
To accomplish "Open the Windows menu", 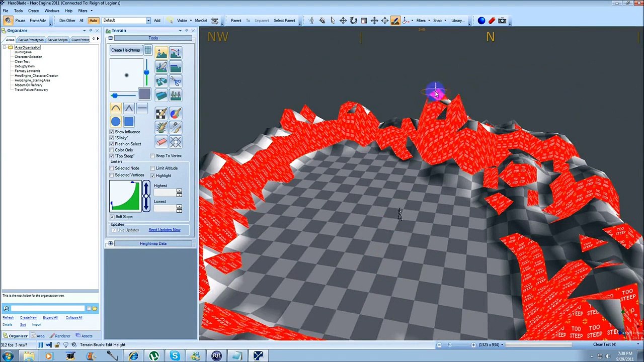I will point(52,11).
